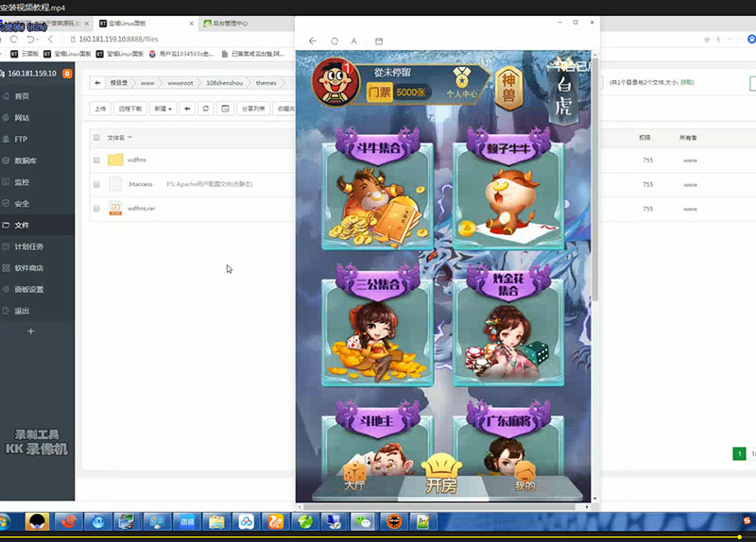Open UC Browser from the taskbar

[276, 522]
